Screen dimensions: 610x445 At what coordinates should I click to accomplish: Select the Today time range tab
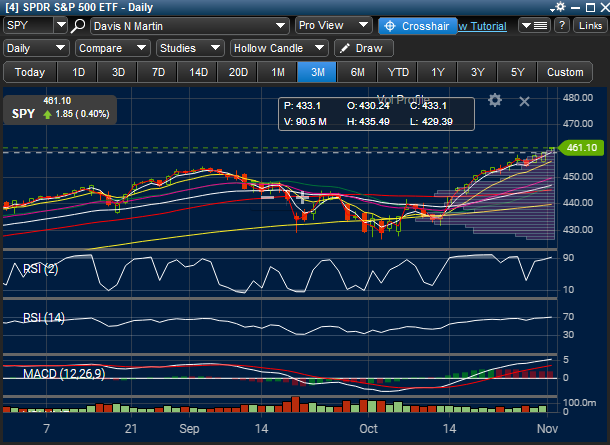point(30,72)
